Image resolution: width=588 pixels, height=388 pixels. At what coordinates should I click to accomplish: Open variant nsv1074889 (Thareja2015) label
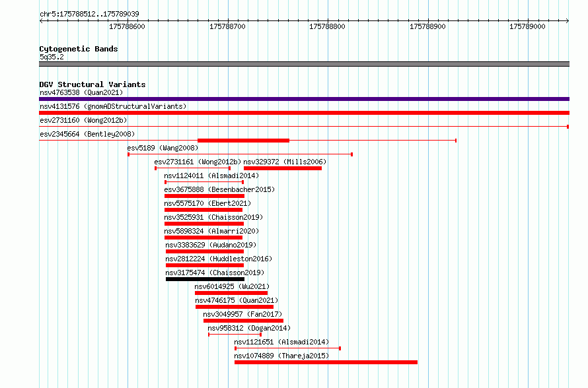tap(281, 356)
